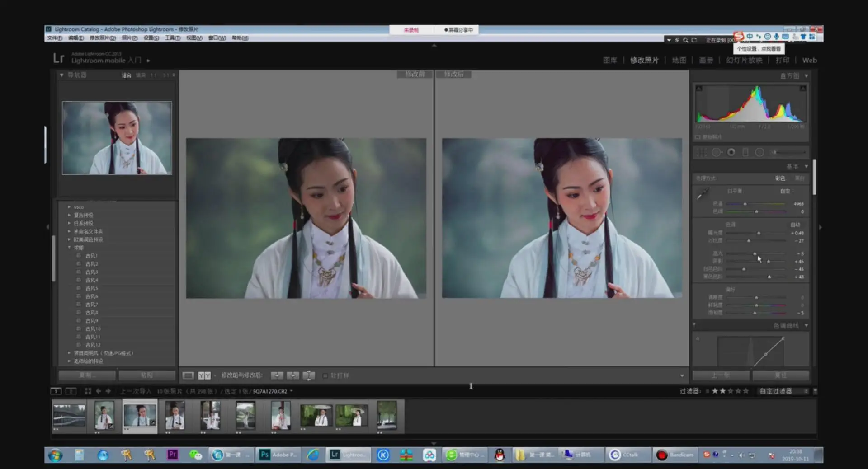Open filmstrip grid view icon
868x469 pixels.
tap(88, 391)
